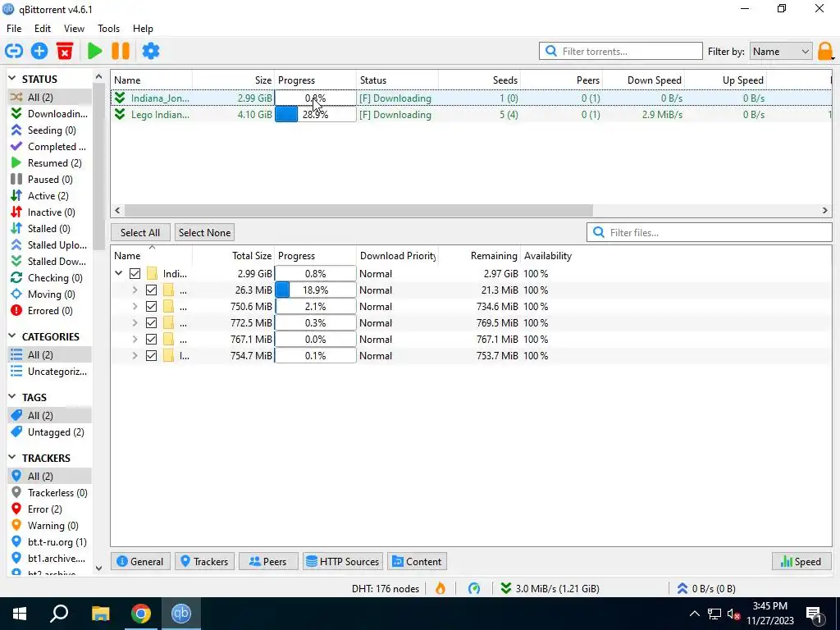
Task: Open Options via the blue gear icon
Action: [151, 52]
